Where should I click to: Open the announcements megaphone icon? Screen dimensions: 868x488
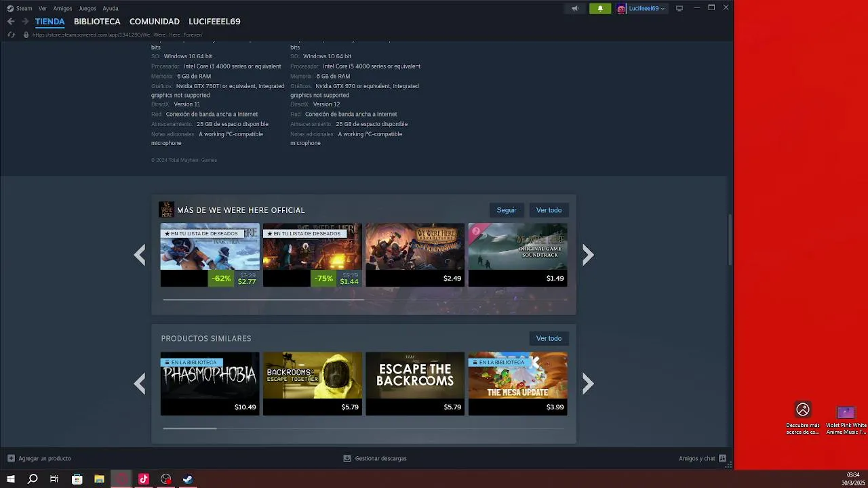click(x=575, y=9)
